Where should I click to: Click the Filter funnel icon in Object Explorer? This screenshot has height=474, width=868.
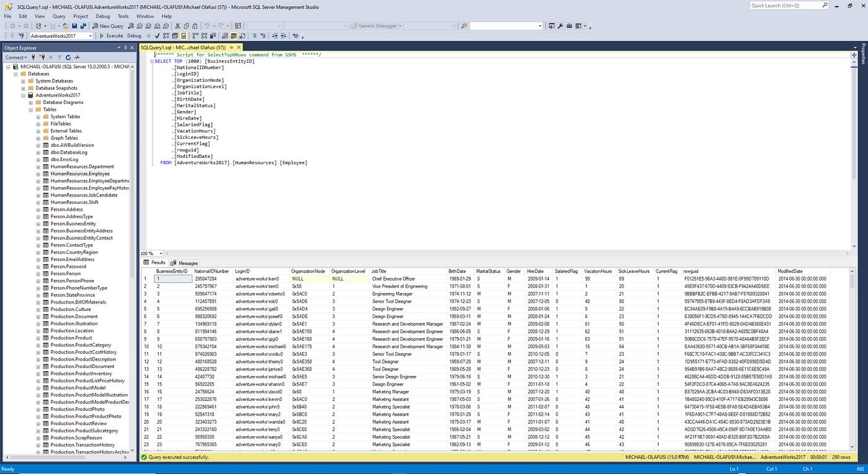[60, 58]
